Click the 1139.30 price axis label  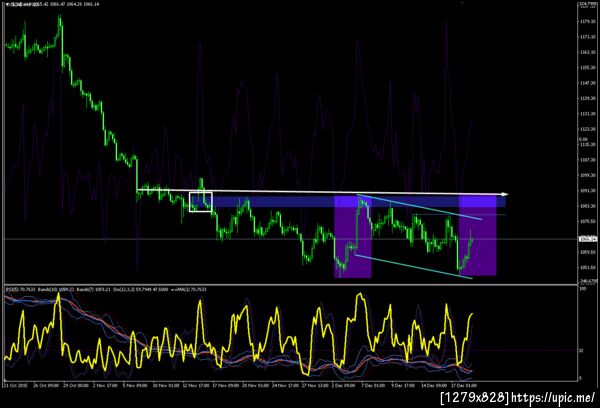[587, 98]
